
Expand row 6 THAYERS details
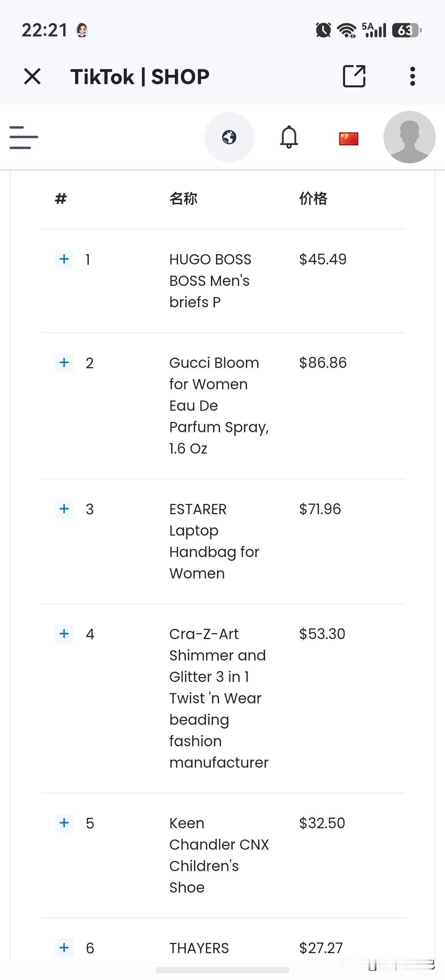[x=64, y=948]
